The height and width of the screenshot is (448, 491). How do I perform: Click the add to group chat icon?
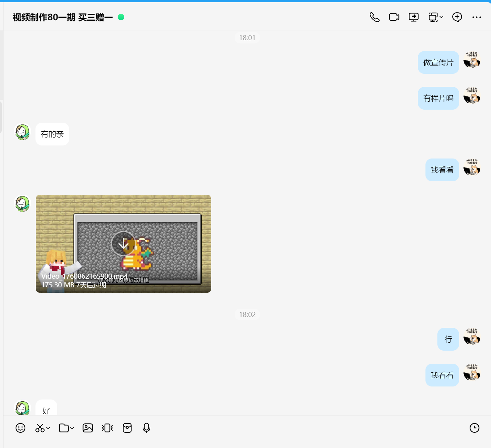click(x=457, y=17)
